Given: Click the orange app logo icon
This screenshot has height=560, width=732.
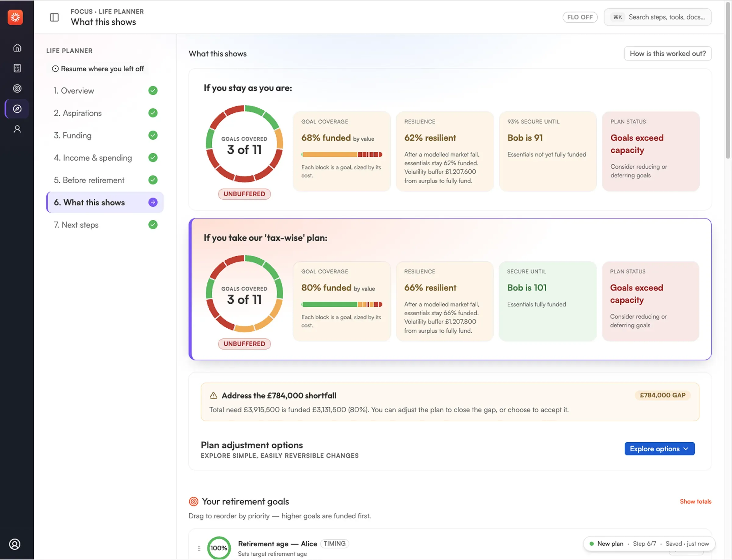Looking at the screenshot, I should [x=15, y=17].
